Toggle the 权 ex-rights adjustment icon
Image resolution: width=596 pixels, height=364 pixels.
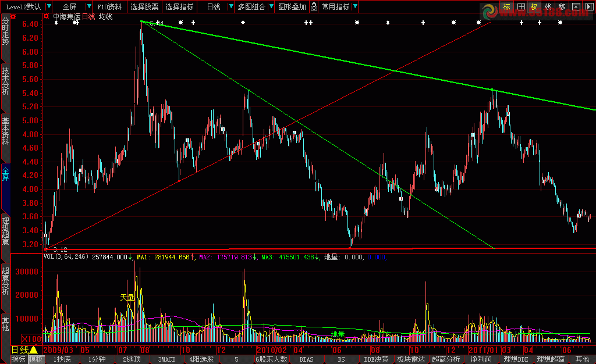[x=534, y=7]
